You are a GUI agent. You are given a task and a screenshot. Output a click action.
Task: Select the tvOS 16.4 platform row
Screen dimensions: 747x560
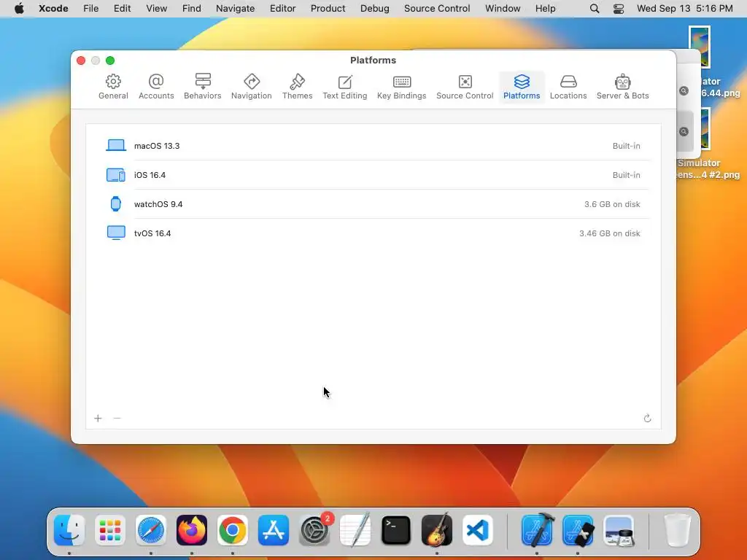coord(373,233)
